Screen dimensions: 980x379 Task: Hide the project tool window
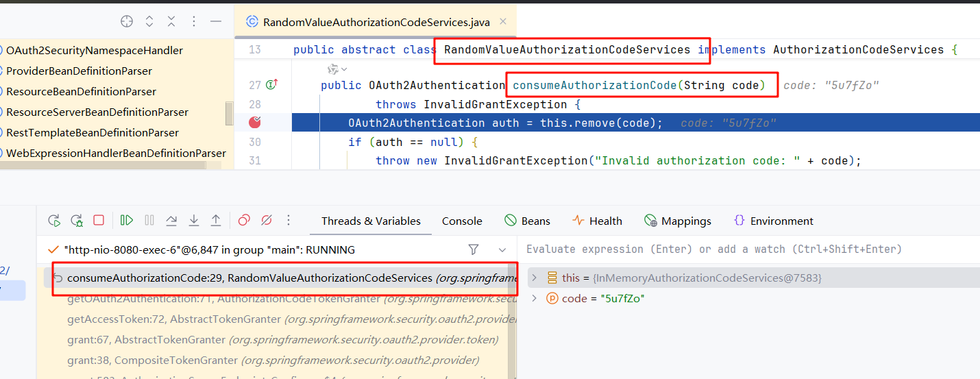(216, 21)
